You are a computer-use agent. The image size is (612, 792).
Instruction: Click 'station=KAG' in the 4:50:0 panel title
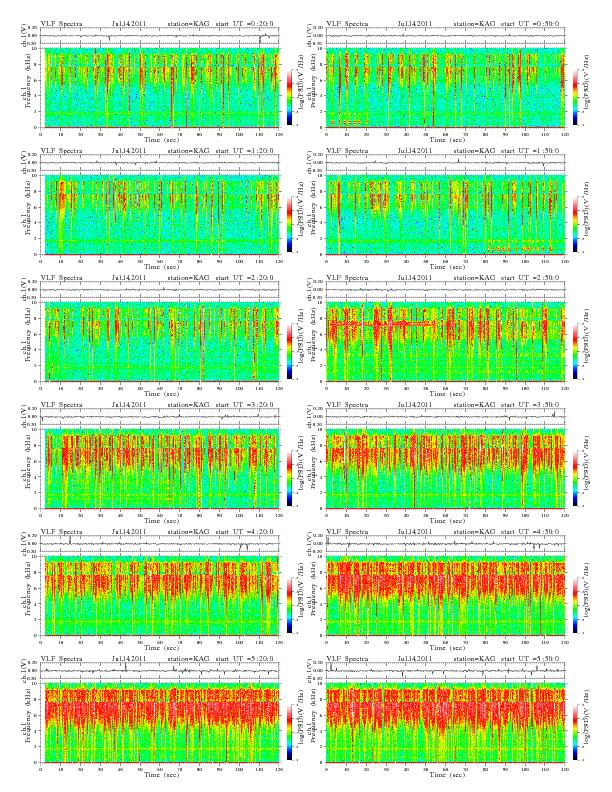[x=474, y=531]
